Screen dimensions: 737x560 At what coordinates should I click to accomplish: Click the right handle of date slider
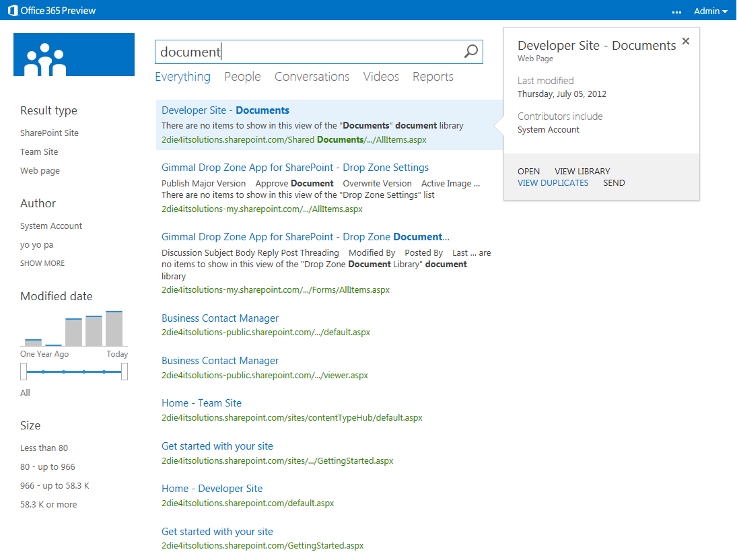(x=125, y=372)
